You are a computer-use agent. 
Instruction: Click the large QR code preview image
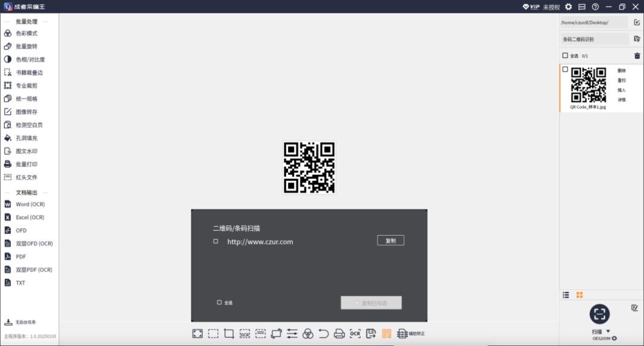309,168
